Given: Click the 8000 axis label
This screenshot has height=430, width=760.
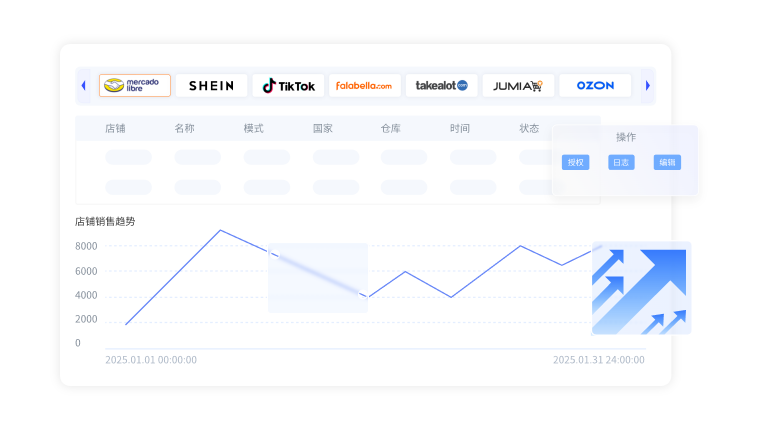Looking at the screenshot, I should click(x=86, y=246).
